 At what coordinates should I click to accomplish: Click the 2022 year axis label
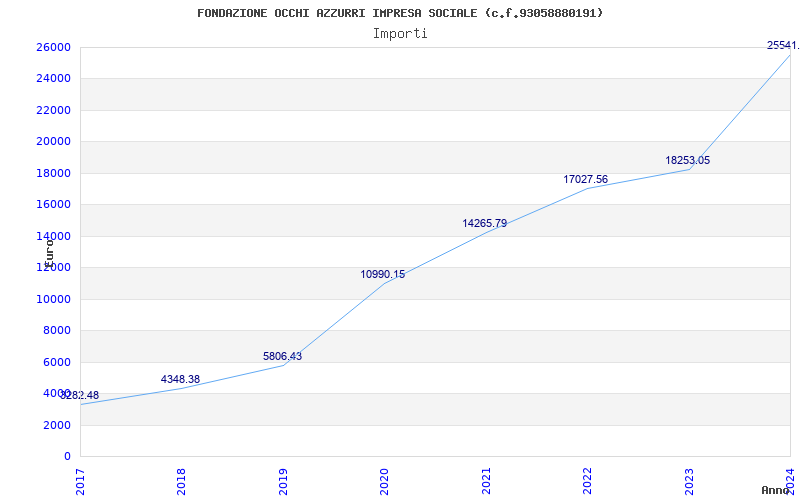(x=587, y=482)
